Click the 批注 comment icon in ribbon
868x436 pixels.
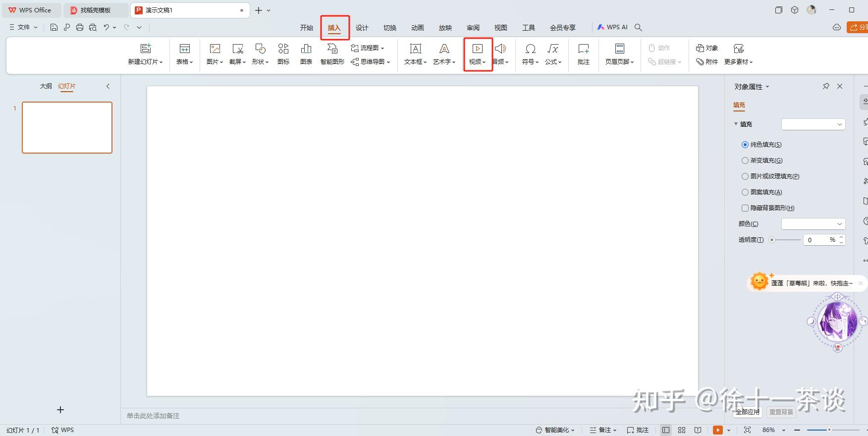pos(583,54)
